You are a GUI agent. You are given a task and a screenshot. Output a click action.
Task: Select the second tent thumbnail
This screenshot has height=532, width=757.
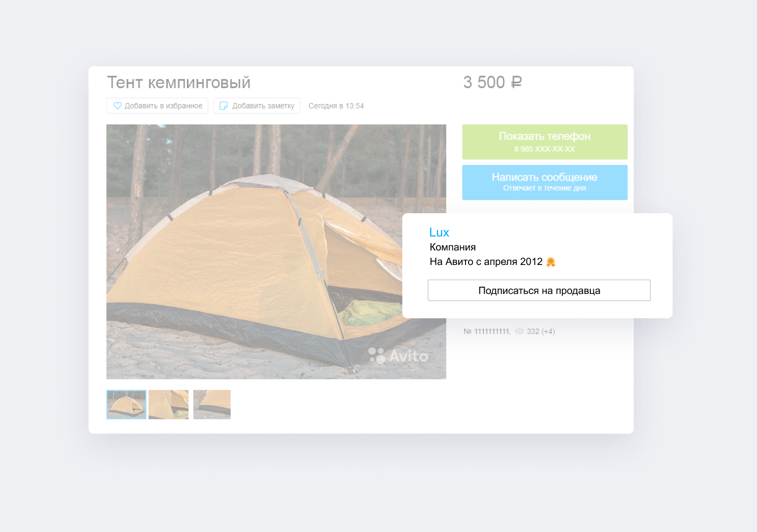click(x=168, y=404)
